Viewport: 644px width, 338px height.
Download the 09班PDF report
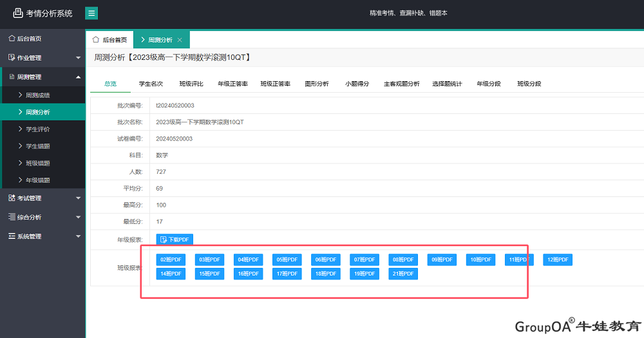[442, 259]
